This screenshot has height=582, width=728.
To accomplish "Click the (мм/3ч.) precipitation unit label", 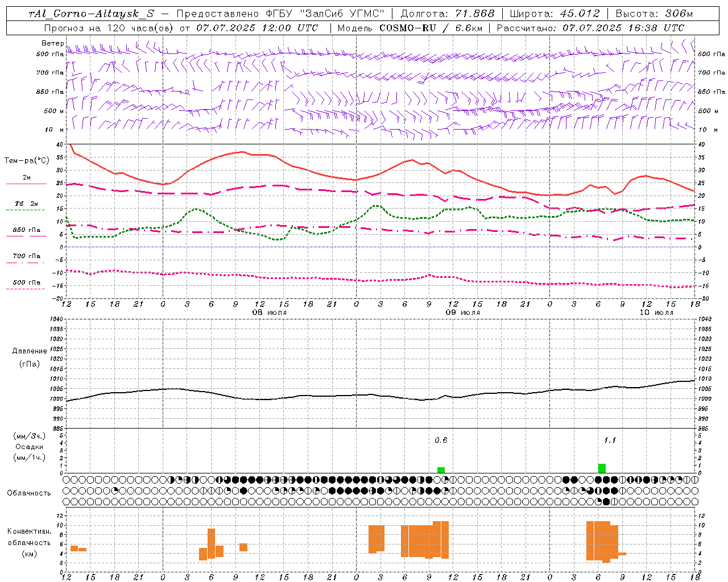I will (30, 436).
